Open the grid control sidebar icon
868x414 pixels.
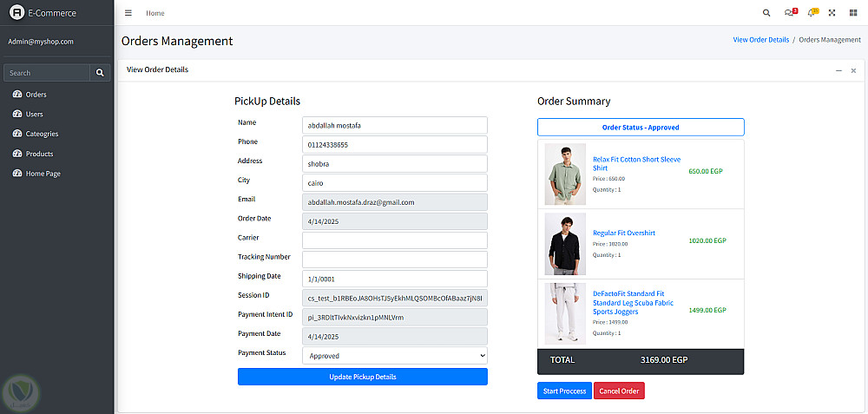pos(853,13)
